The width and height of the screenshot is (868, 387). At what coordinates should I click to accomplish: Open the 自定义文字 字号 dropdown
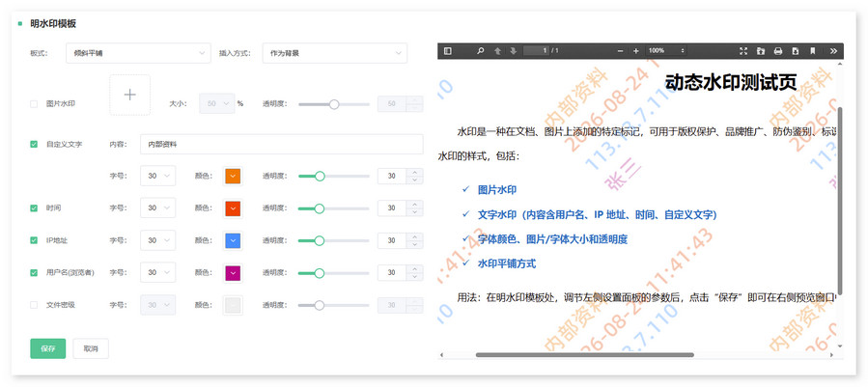pyautogui.click(x=158, y=176)
